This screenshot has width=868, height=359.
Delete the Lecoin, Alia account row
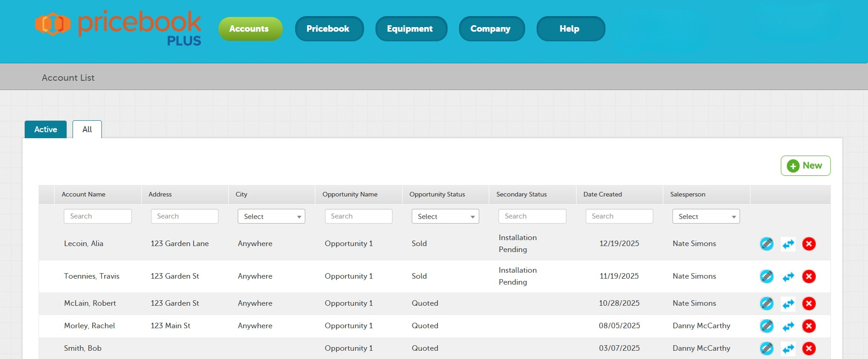click(809, 244)
